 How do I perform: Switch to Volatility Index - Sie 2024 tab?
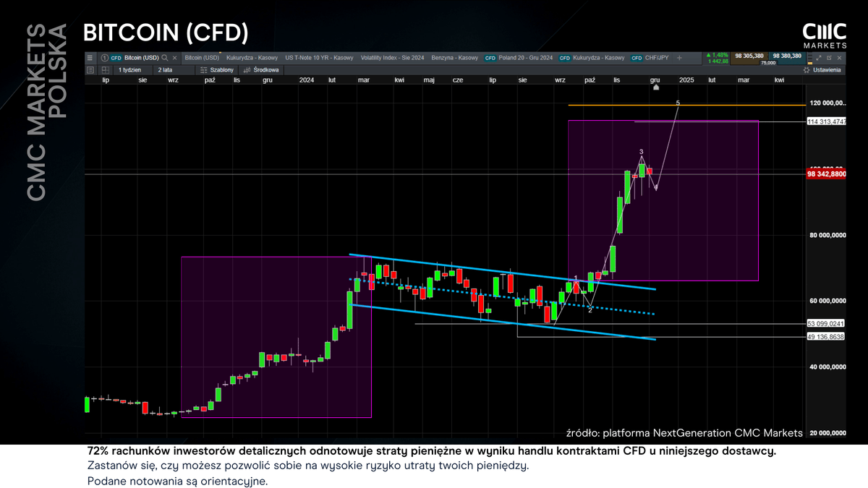tap(391, 58)
